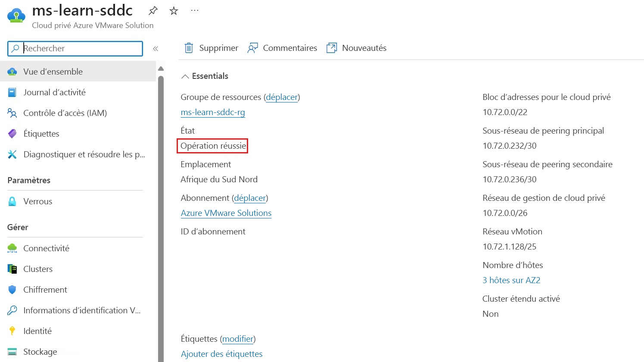
Task: Open Diagnostiquer et résoudre les problèmes
Action: [x=12, y=154]
